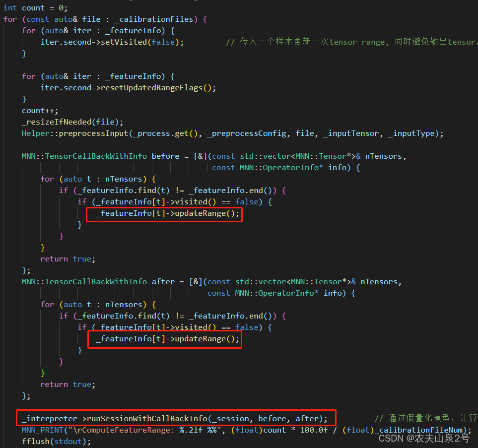Click the '_inputTensor' argument
Image resolution: width=478 pixels, height=448 pixels.
[x=351, y=133]
